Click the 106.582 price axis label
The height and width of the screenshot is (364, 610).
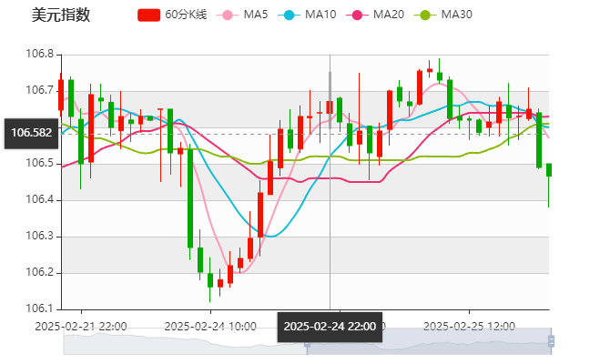click(x=31, y=134)
